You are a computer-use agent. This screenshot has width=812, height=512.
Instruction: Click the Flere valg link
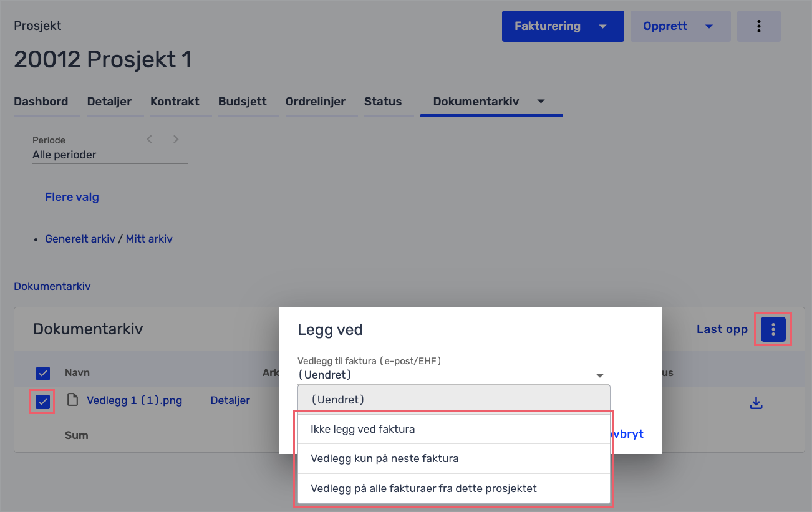[x=72, y=197]
